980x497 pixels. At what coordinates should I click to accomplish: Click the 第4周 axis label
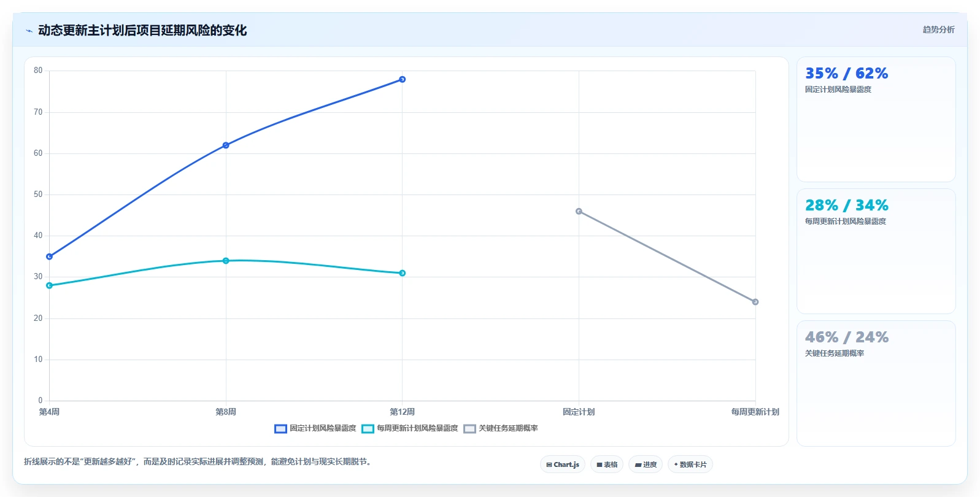click(x=50, y=412)
